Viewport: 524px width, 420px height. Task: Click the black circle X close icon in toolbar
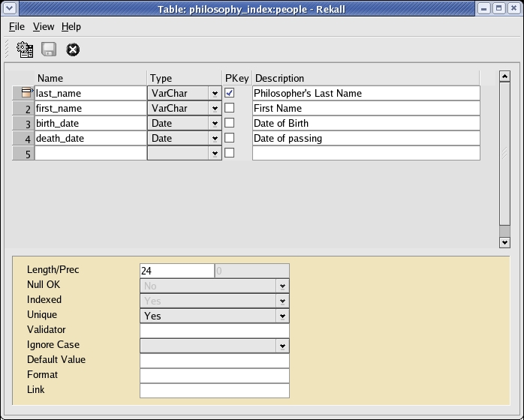click(73, 50)
